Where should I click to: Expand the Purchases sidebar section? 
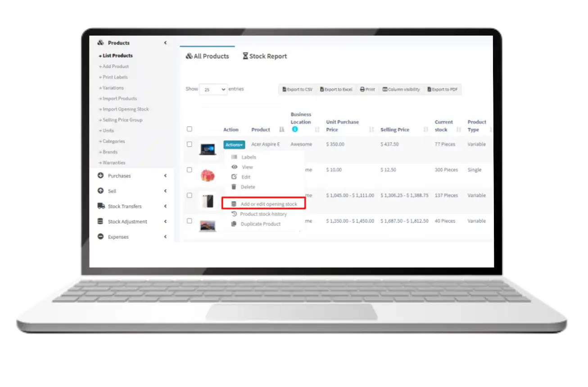(x=119, y=176)
